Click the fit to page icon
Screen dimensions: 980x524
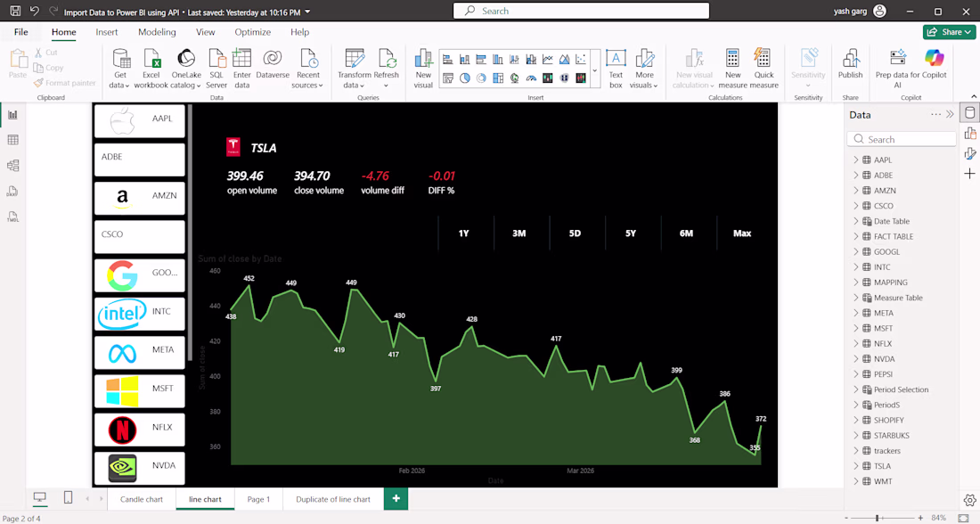[963, 519]
